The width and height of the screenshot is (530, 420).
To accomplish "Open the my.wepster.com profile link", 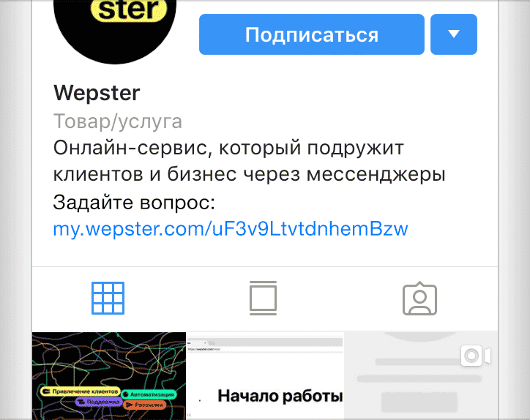I will (x=231, y=229).
